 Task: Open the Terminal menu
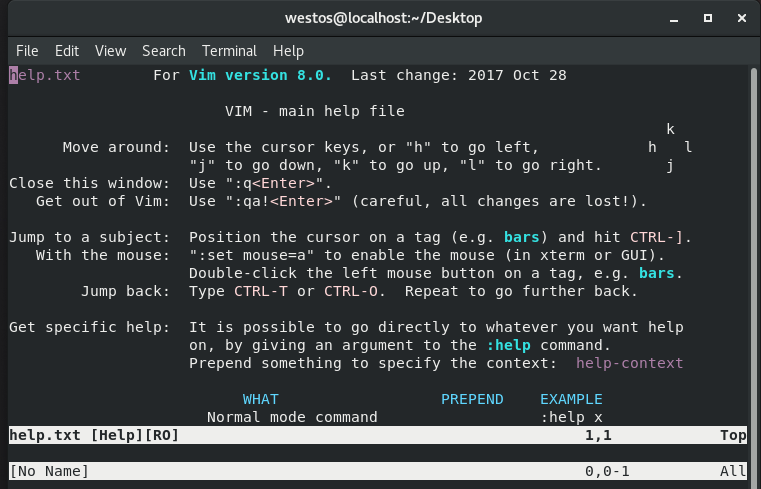(229, 51)
